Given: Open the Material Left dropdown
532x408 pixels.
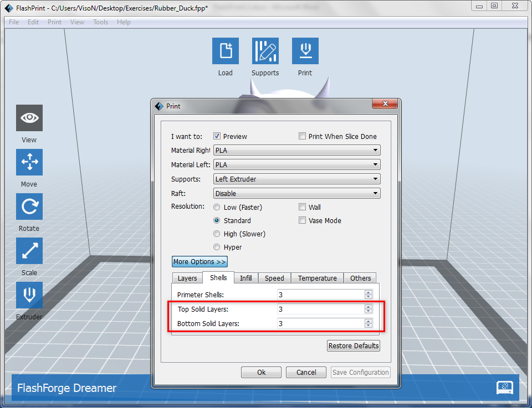Looking at the screenshot, I should [297, 164].
